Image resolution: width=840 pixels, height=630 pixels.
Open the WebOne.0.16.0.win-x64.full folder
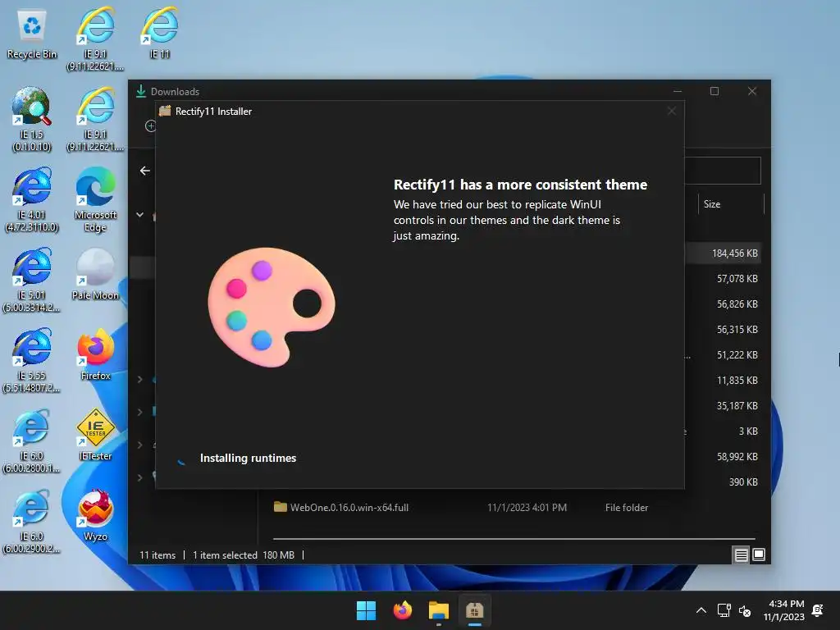[349, 507]
